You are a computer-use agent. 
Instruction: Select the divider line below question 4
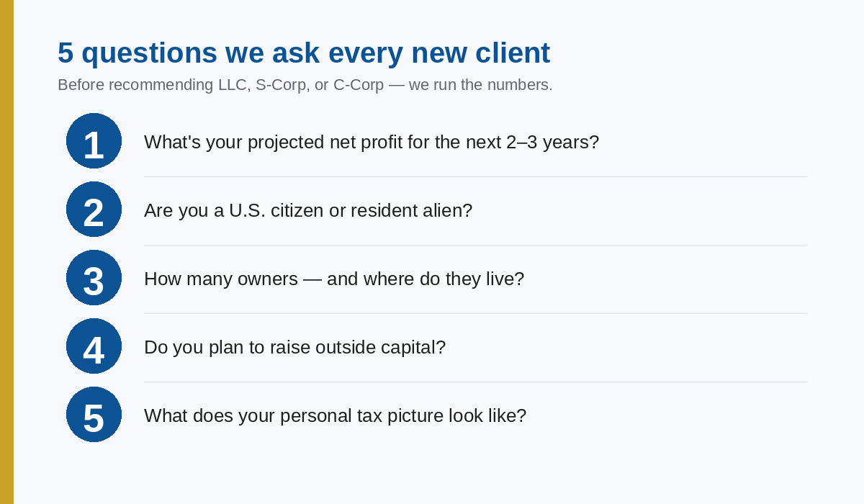point(475,382)
